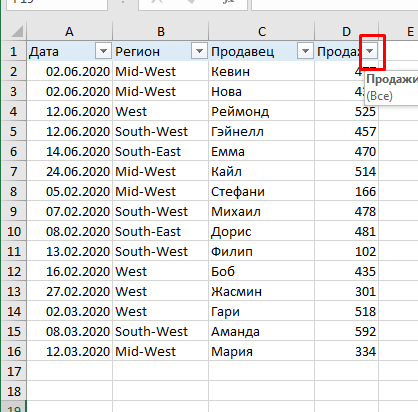The image size is (418, 412).
Task: Click date cell 05.02.2020
Action: click(x=70, y=192)
